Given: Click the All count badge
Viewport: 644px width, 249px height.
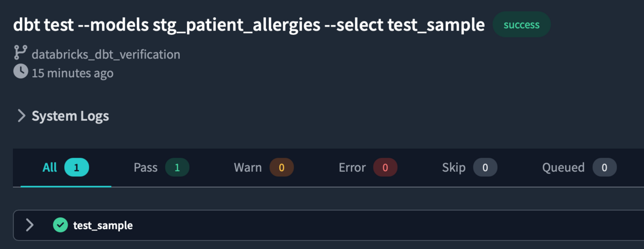Looking at the screenshot, I should click(76, 168).
